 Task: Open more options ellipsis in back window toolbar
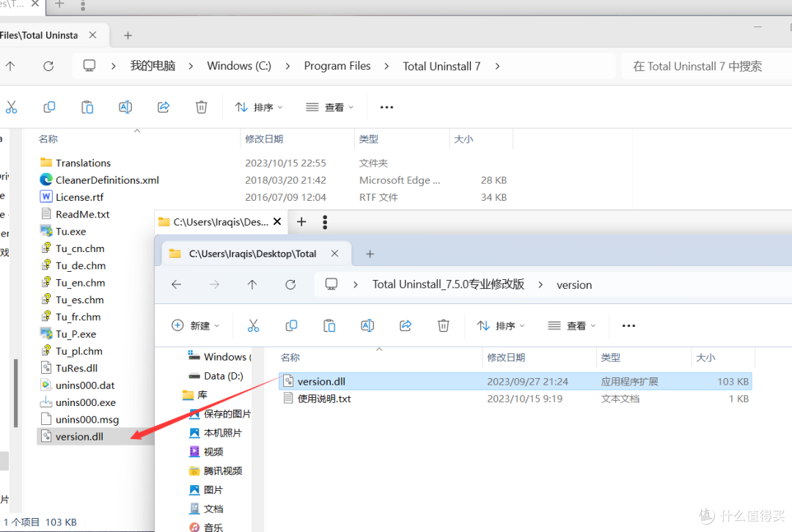386,107
